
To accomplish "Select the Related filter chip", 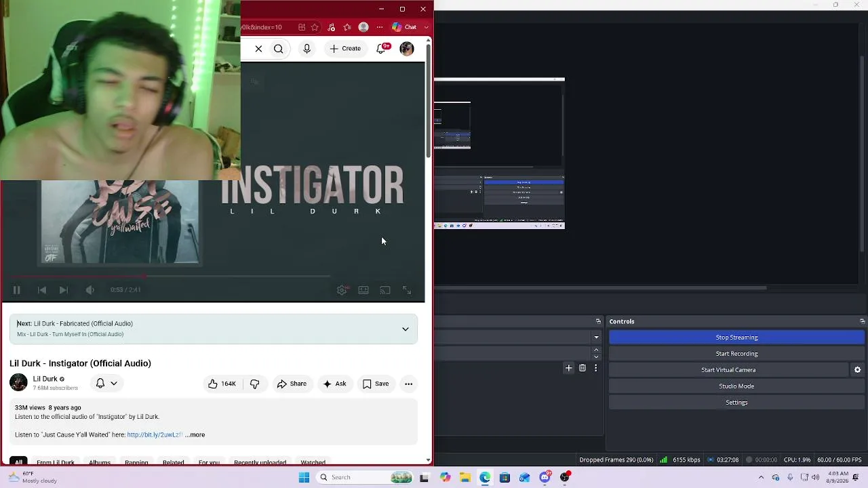I will click(x=173, y=462).
